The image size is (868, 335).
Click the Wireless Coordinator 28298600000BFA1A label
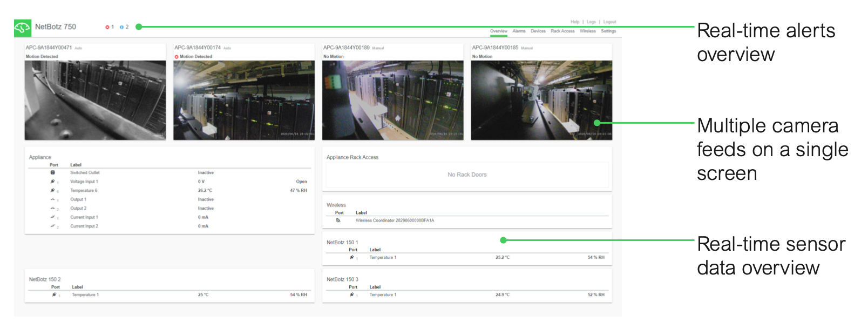point(395,220)
